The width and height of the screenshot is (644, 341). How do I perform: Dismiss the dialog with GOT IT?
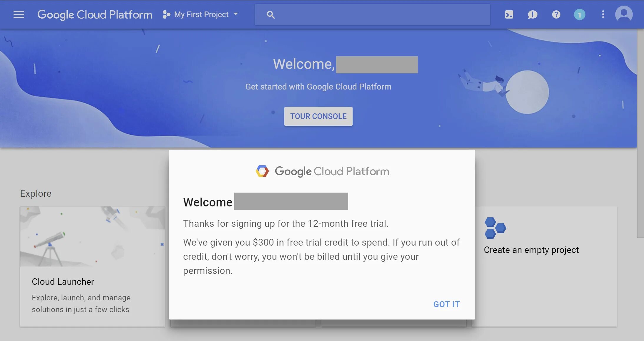pyautogui.click(x=446, y=304)
